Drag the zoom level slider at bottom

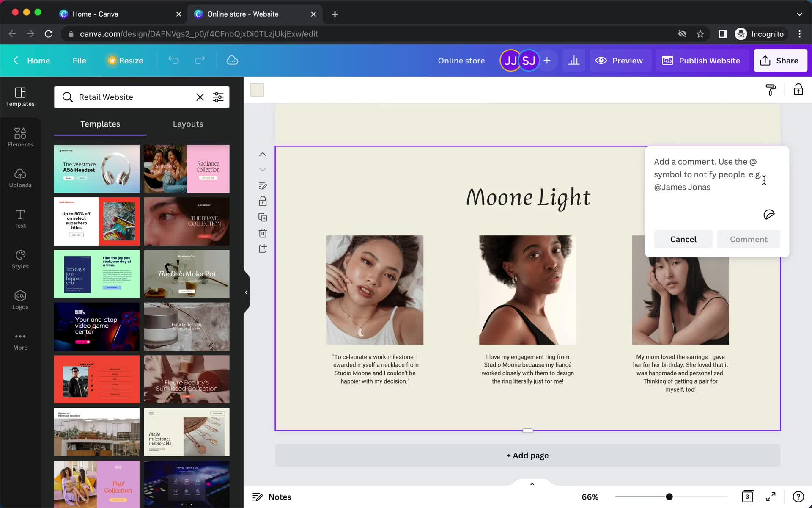tap(669, 497)
